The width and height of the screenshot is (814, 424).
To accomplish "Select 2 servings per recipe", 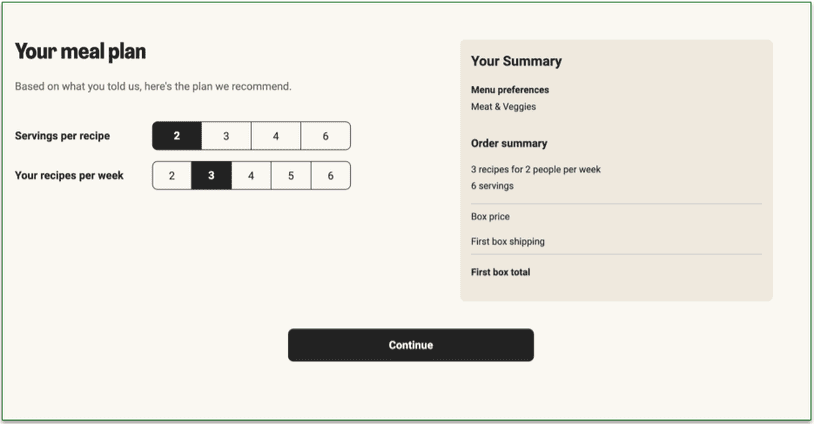I will 177,136.
